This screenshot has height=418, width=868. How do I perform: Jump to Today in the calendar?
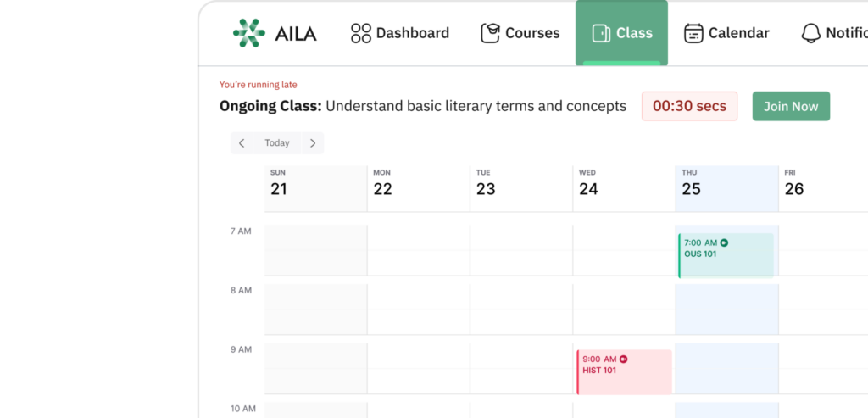coord(277,143)
